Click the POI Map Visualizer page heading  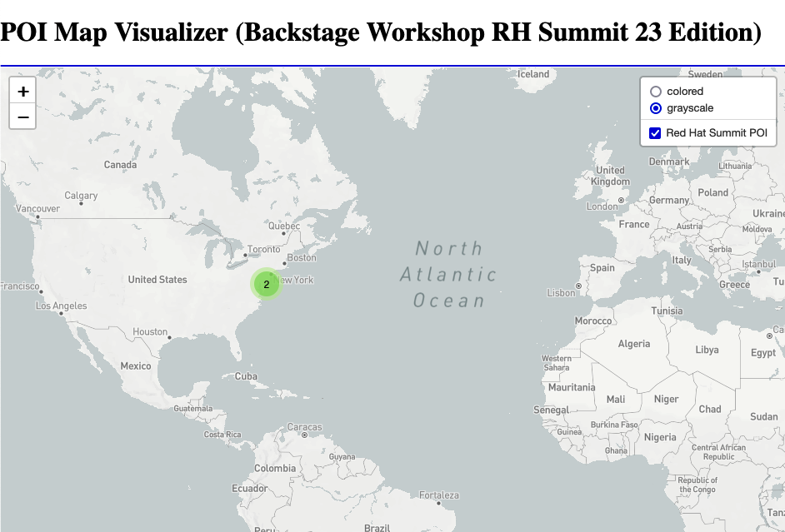[x=381, y=32]
